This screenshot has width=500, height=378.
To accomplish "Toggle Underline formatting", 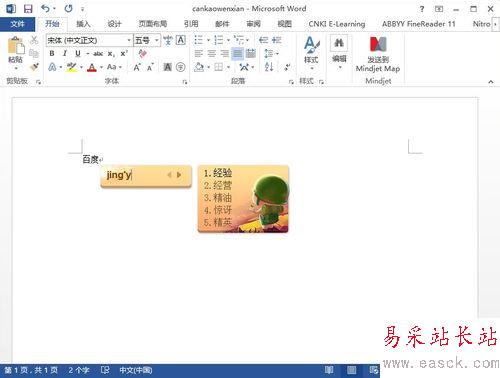I will click(x=78, y=53).
